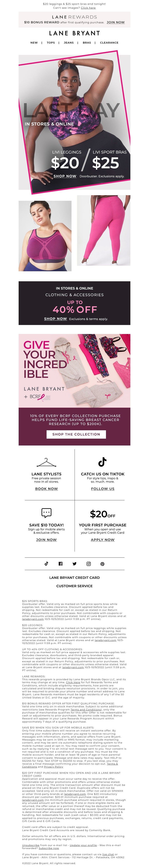Viewport: 149px width, 868px height.
Task: Click APPLY NOW for credit card offer
Action: tap(102, 539)
